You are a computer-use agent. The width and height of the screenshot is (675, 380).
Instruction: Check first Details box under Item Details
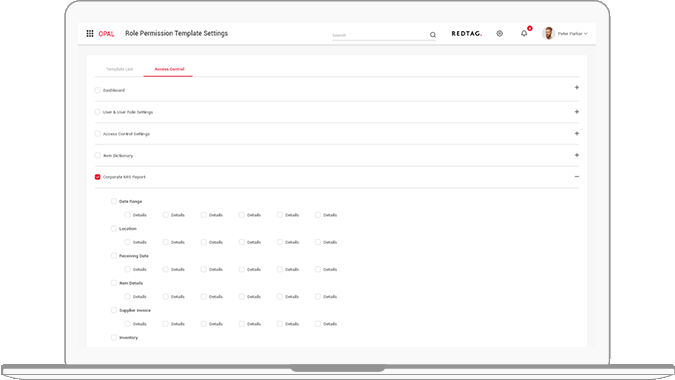pyautogui.click(x=127, y=297)
